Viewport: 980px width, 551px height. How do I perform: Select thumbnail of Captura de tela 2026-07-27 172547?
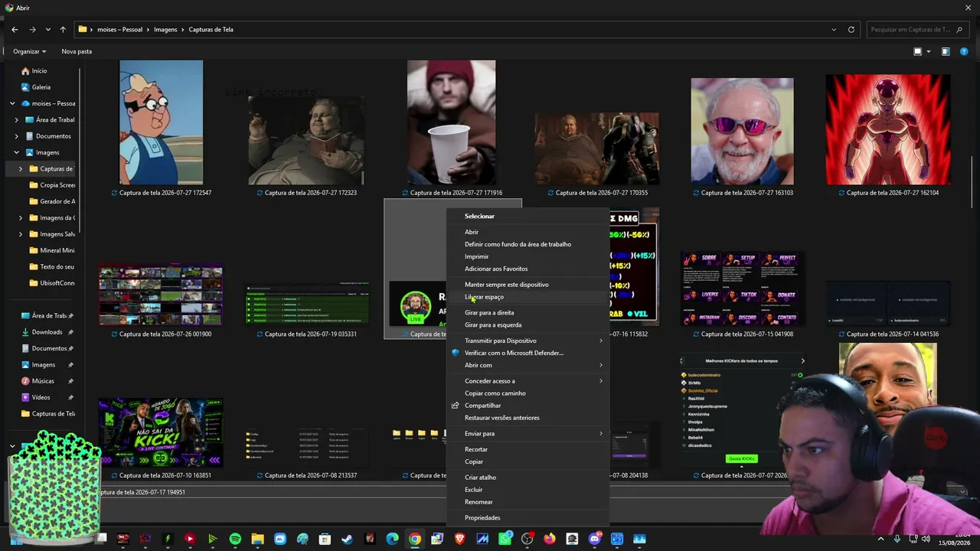point(161,122)
